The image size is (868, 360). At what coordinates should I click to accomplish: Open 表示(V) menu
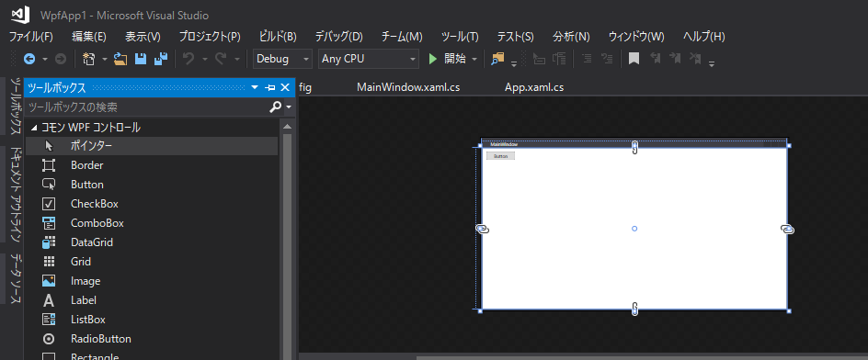143,37
